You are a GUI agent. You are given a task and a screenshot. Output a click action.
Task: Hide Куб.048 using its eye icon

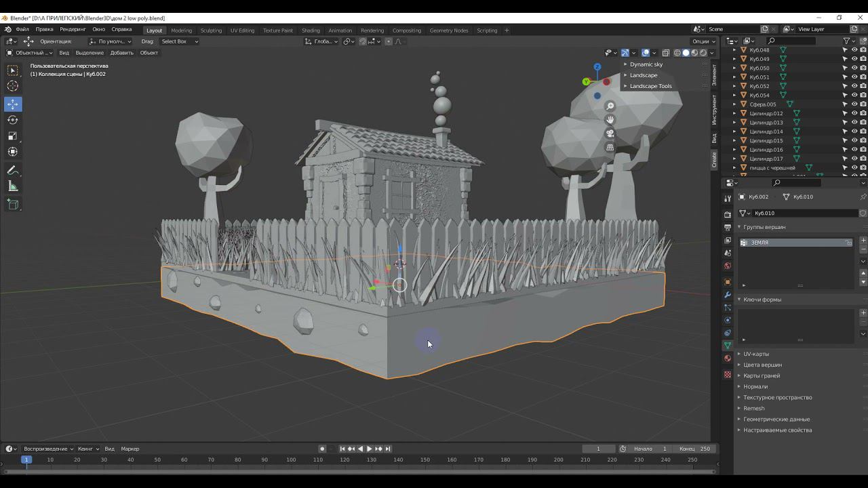pyautogui.click(x=854, y=50)
